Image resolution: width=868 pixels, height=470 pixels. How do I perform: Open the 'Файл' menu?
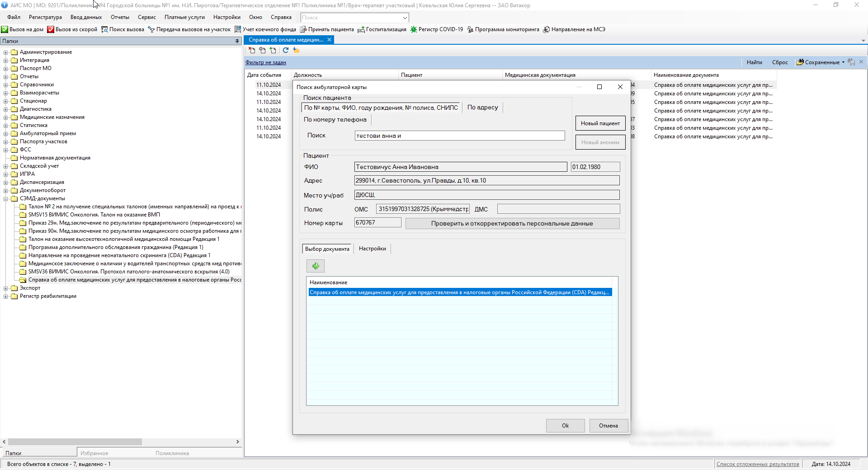pos(14,17)
